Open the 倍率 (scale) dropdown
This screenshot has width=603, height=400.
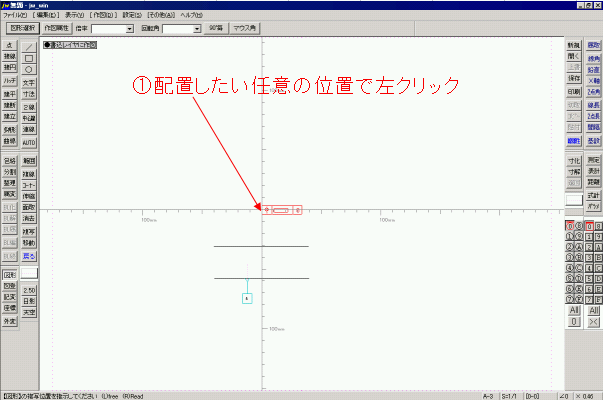(130, 30)
